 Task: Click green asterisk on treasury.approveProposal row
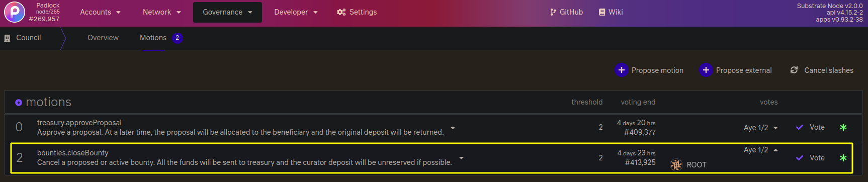click(x=843, y=127)
